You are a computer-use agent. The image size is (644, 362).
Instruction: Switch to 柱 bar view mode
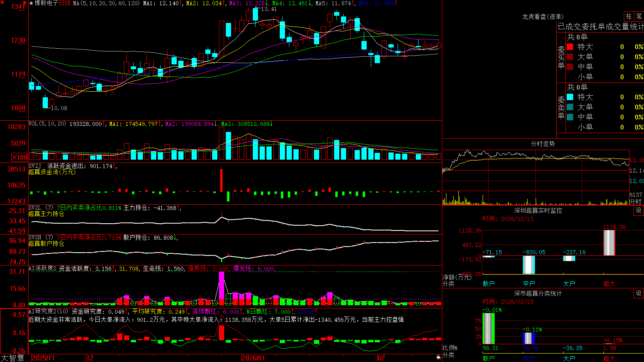click(629, 16)
